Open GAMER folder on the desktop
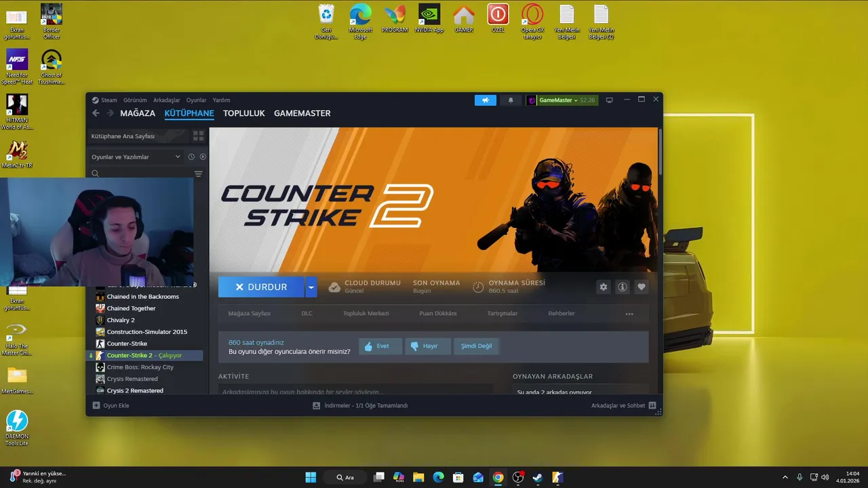Viewport: 868px width, 488px height. coord(464,18)
